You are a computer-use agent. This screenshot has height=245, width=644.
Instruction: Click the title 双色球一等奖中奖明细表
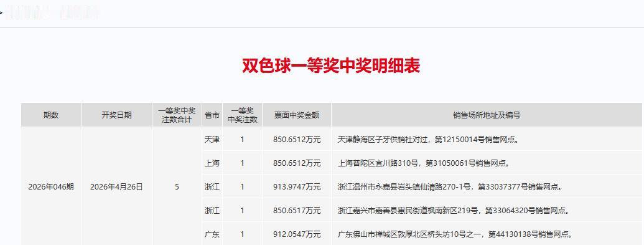pos(331,66)
